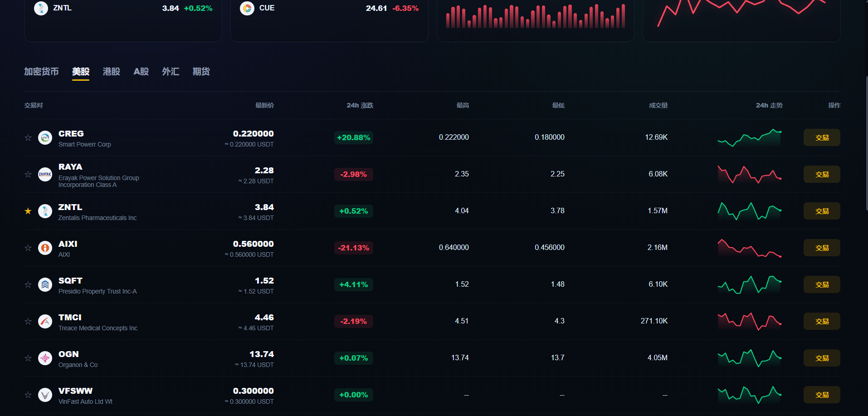868x416 pixels.
Task: Click ZNTL logo in top card
Action: (41, 8)
